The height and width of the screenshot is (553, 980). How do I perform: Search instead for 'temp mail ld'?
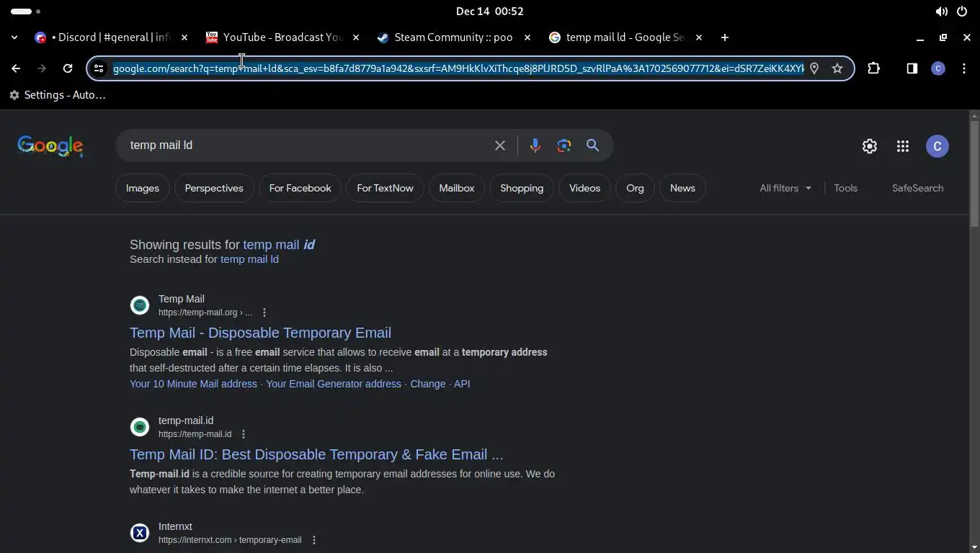pos(249,259)
